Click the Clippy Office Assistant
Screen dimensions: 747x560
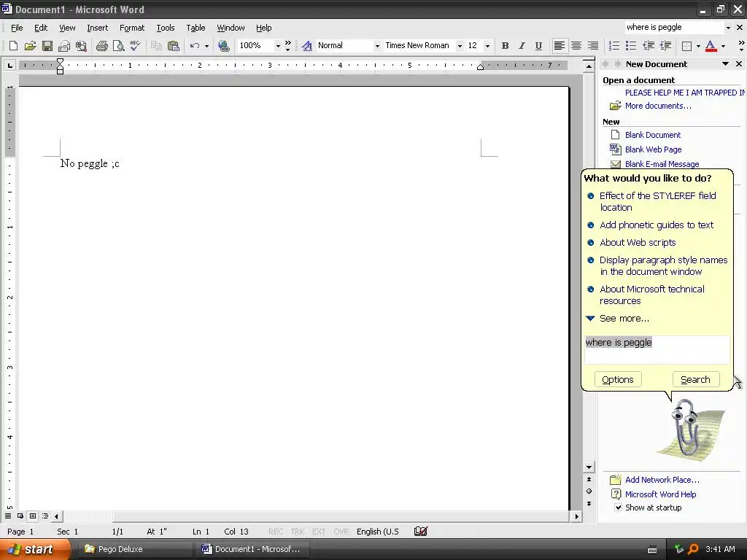point(685,427)
